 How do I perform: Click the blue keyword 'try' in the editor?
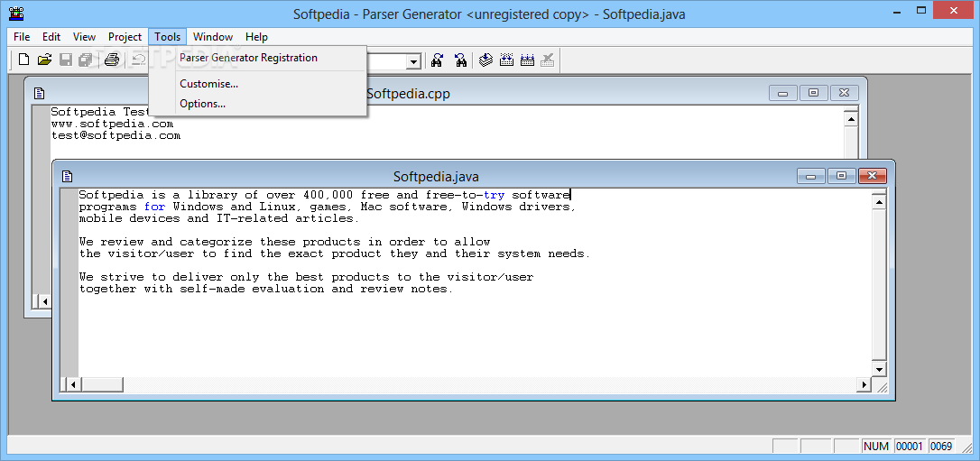(494, 195)
